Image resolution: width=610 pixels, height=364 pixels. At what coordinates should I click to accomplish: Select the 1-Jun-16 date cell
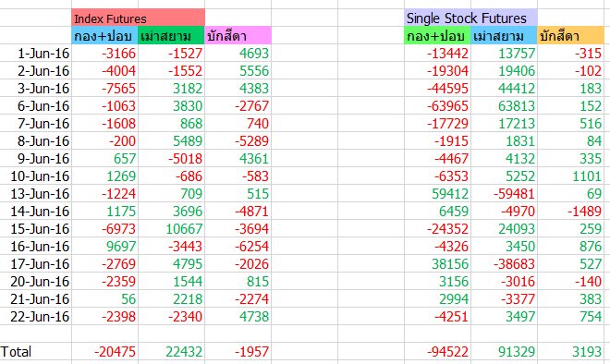[x=36, y=53]
